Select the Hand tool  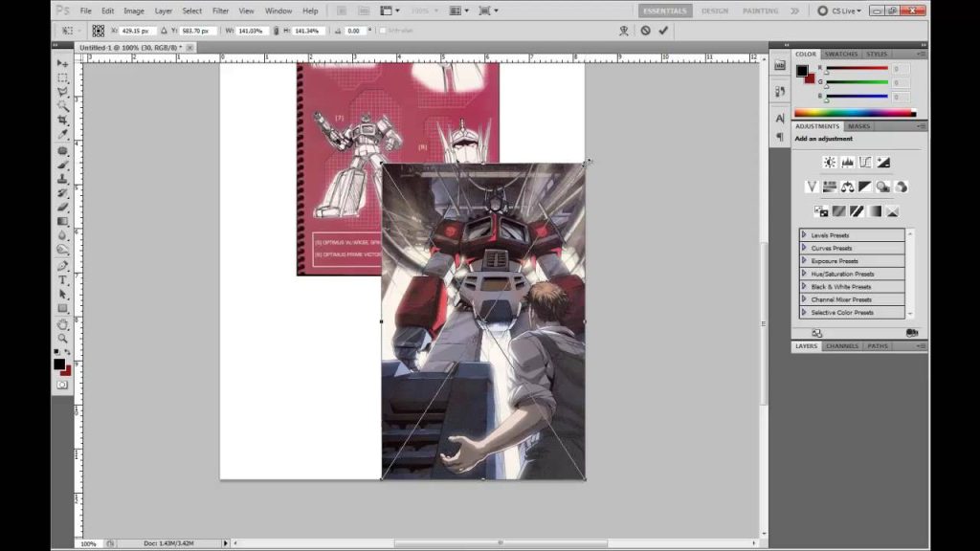tap(62, 325)
